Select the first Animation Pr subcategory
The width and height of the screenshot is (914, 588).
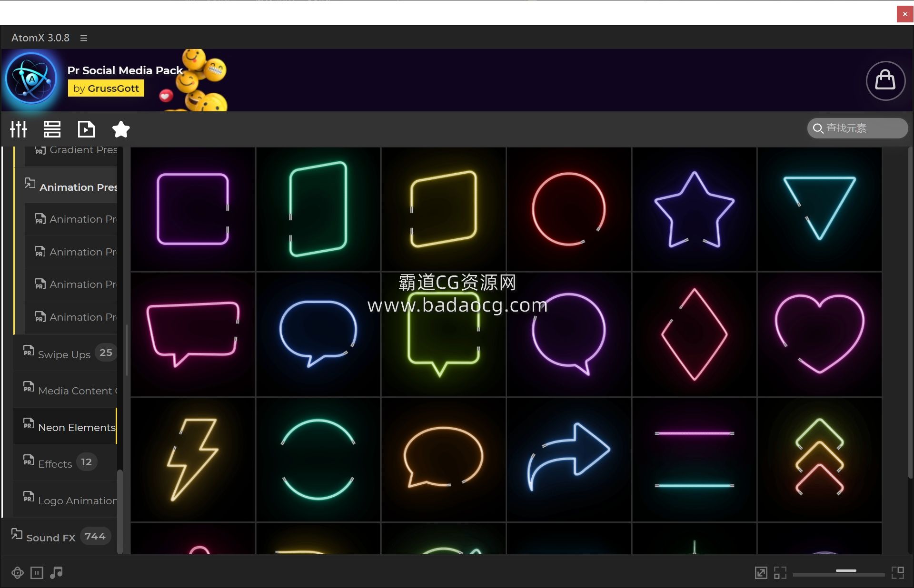pos(71,219)
